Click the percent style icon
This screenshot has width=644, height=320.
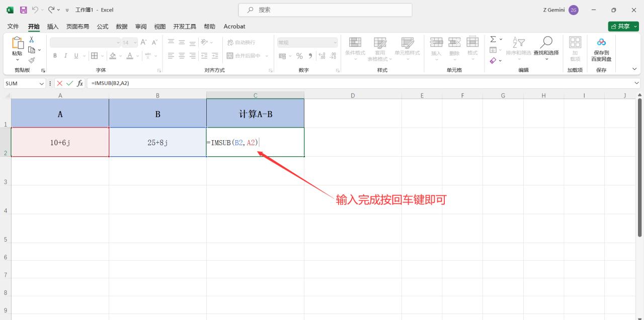299,56
